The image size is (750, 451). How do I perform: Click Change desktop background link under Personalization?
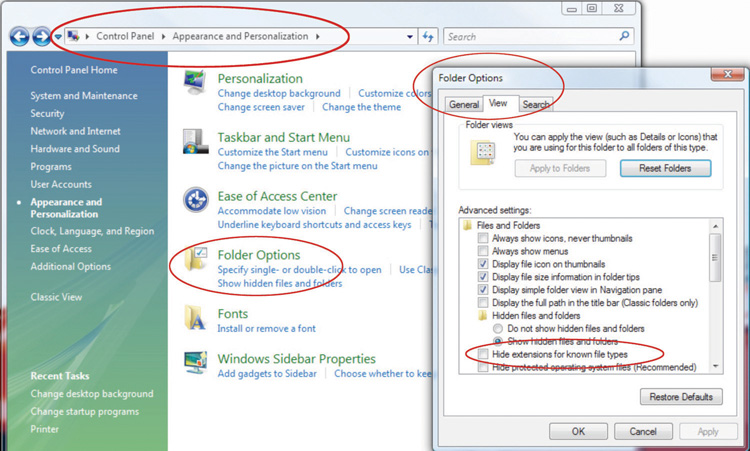279,93
